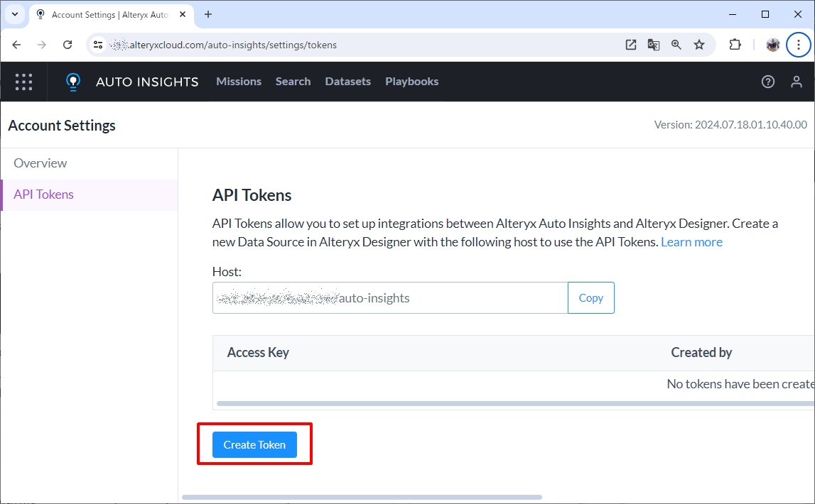Open the help question mark icon
815x504 pixels.
pos(767,82)
